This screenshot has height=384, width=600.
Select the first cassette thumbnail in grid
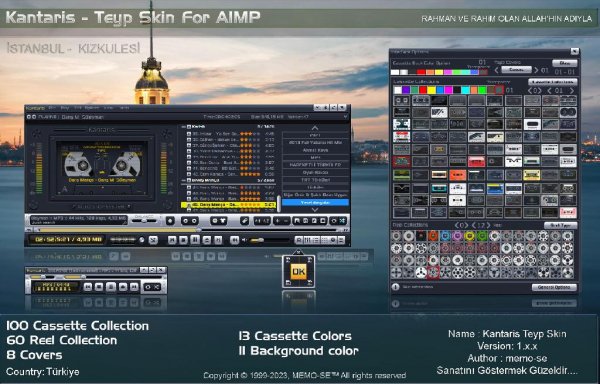click(401, 101)
